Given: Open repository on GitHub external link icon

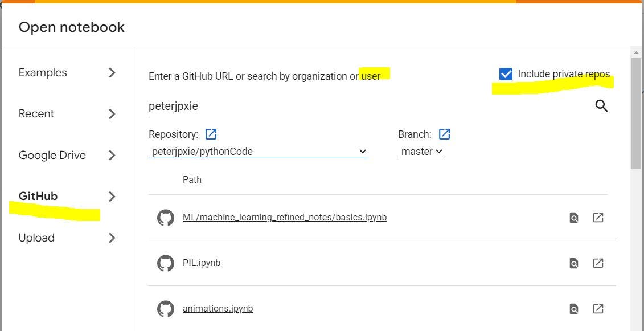Looking at the screenshot, I should pyautogui.click(x=211, y=134).
